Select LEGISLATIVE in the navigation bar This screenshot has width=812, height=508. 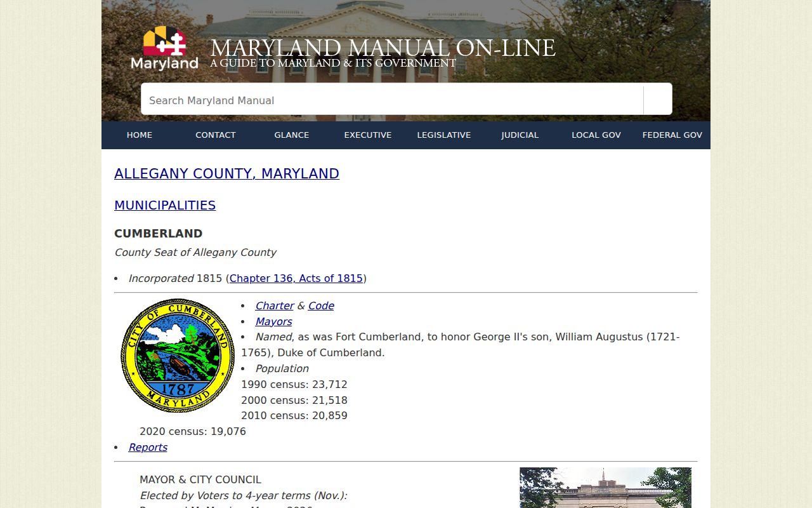444,135
